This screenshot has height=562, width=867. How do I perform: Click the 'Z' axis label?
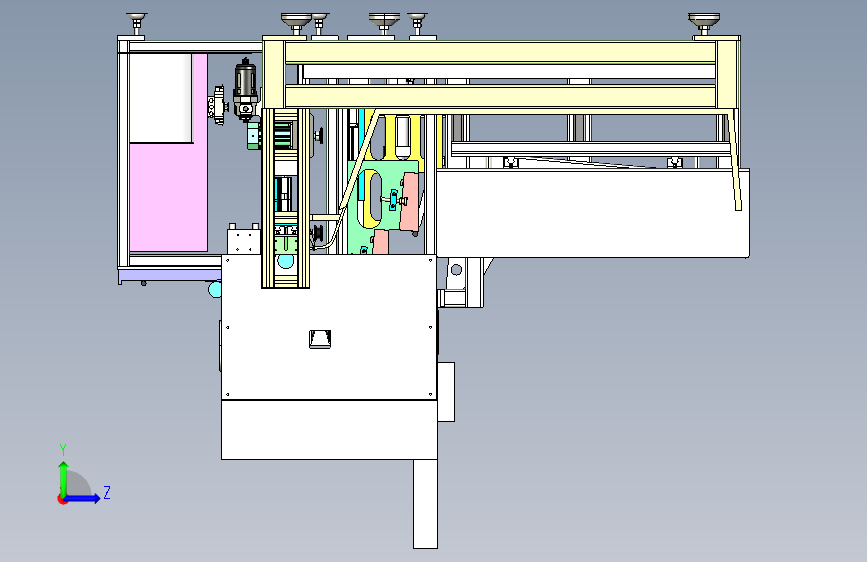pyautogui.click(x=107, y=492)
